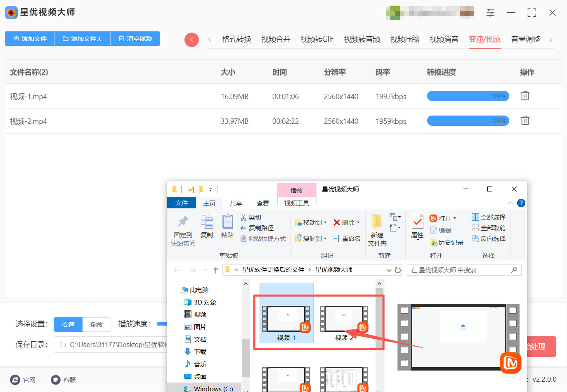
Task: Click the Explorer search box
Action: coord(464,270)
